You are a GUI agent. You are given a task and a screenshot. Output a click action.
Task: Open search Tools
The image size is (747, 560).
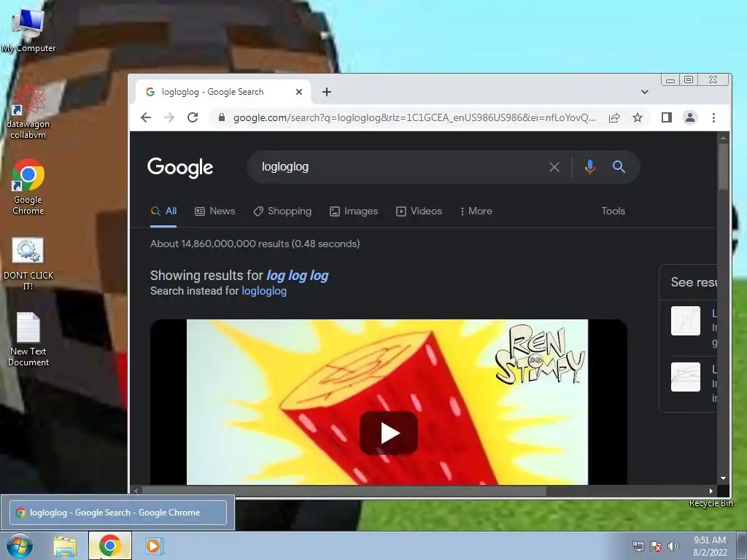click(613, 211)
